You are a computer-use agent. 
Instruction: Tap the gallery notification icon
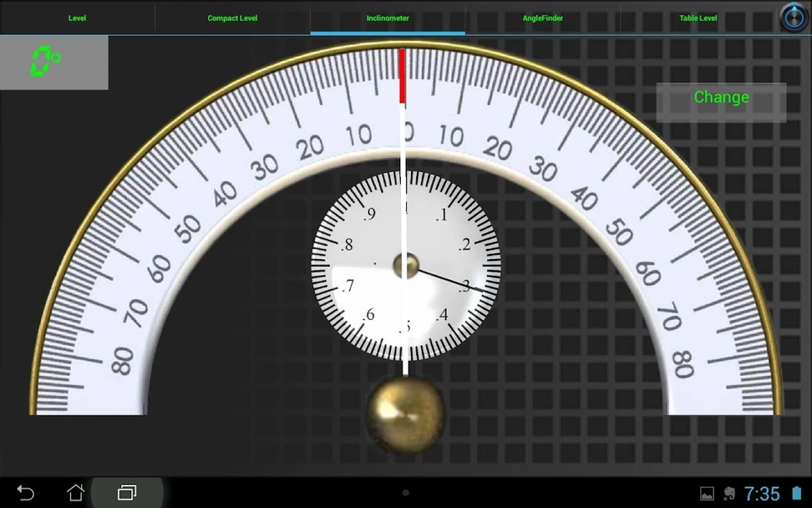tap(707, 494)
